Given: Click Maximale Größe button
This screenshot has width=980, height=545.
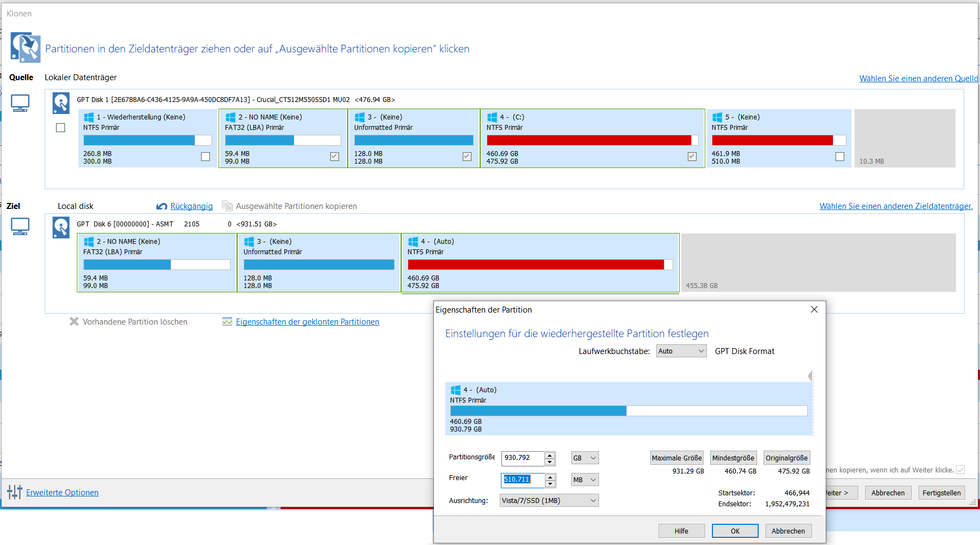Looking at the screenshot, I should point(677,458).
